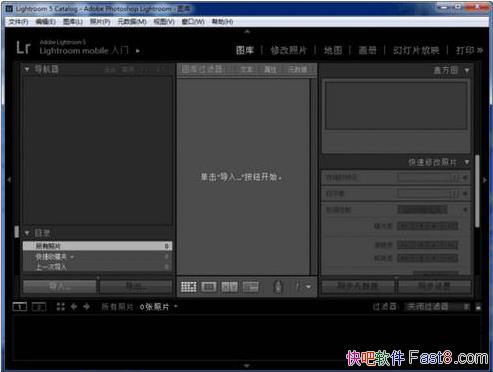Click the clarity adjustment buttons row
Screen dimensions: 493x372
[428, 245]
